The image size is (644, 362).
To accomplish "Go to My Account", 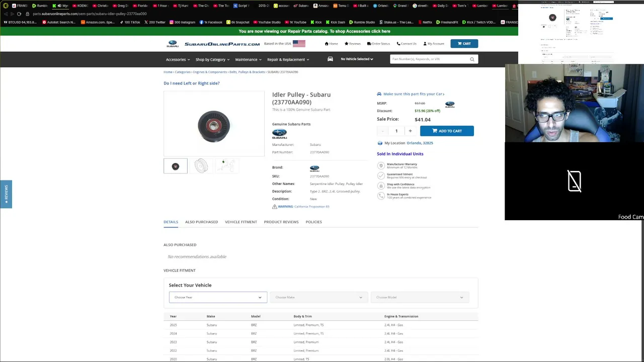I will (x=434, y=44).
